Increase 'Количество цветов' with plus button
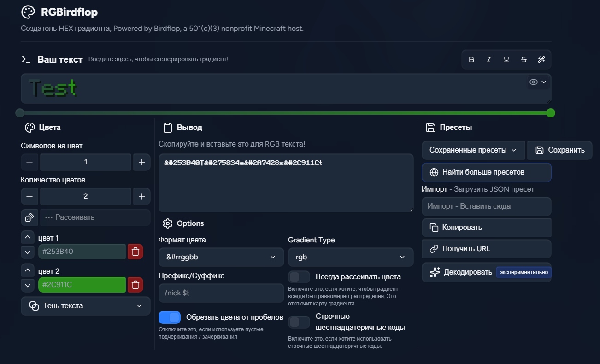 pos(142,196)
